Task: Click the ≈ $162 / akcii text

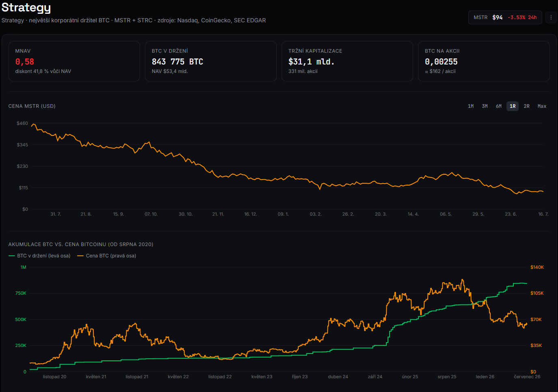Action: (440, 71)
